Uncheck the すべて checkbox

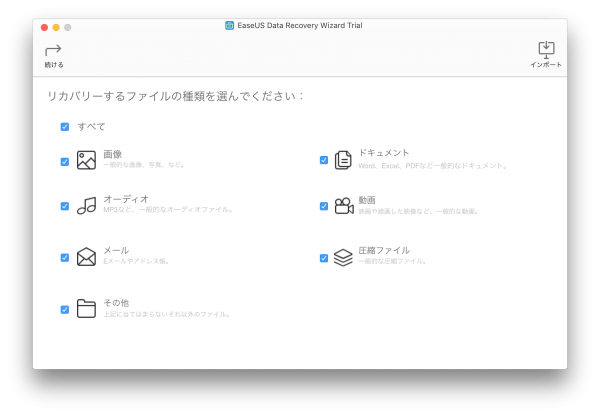coord(65,127)
